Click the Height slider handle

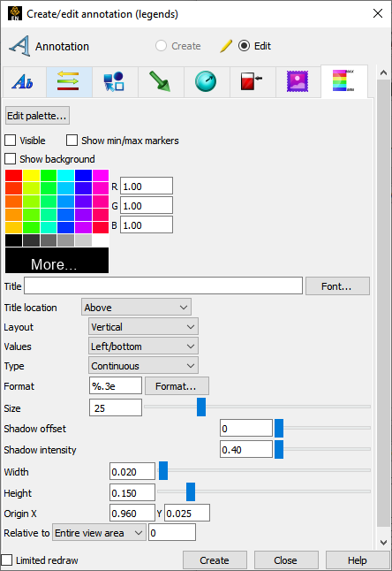191,491
